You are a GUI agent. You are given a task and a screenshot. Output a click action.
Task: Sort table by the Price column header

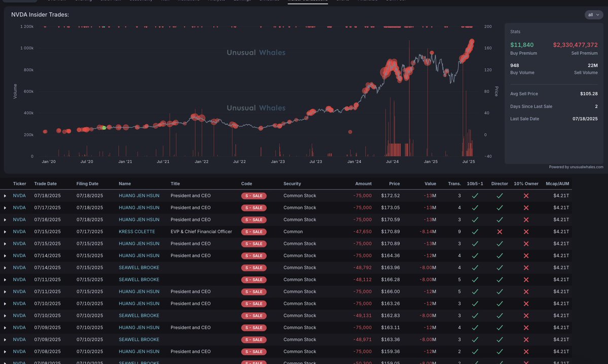click(395, 184)
